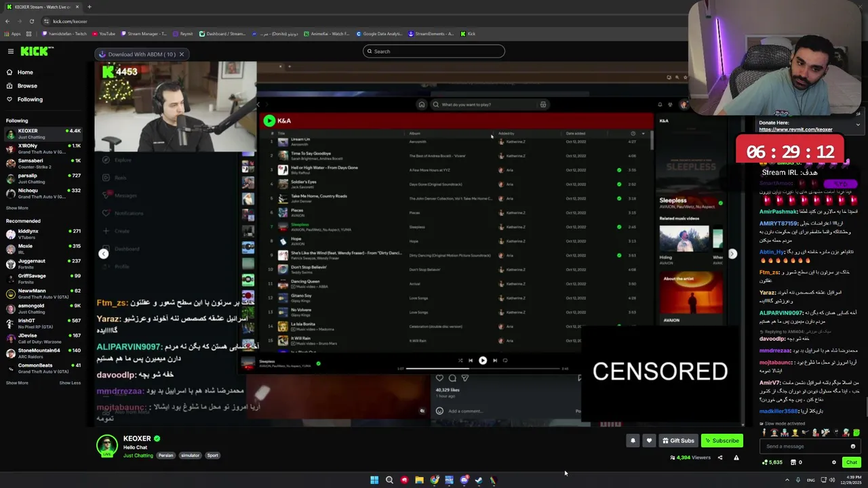Image resolution: width=868 pixels, height=488 pixels.
Task: Collapse recommended list with Show Less
Action: tap(70, 383)
